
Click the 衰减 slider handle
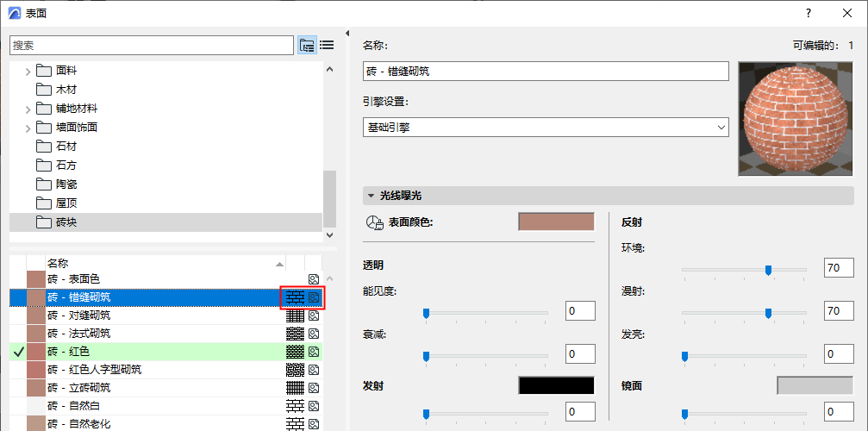point(427,356)
